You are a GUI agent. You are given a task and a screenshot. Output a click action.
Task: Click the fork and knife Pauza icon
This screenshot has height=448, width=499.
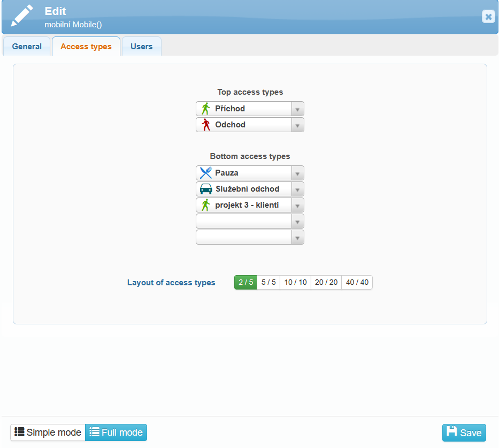coord(205,173)
